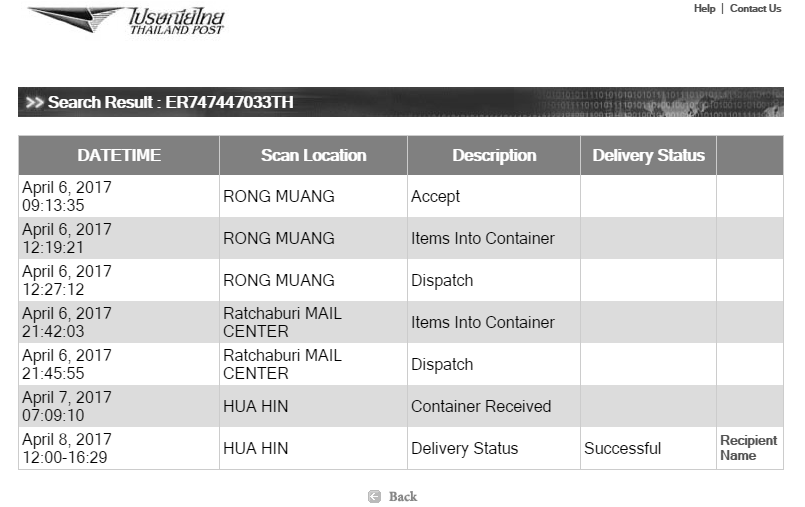The image size is (805, 507).
Task: Open the Help link
Action: pos(704,8)
